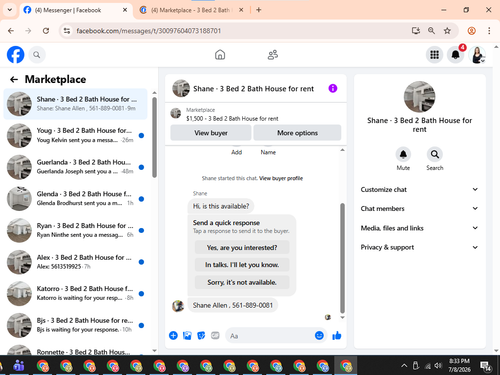This screenshot has height=375, width=500.
Task: Switch to the Messenger | Facebook tab
Action: point(76,10)
